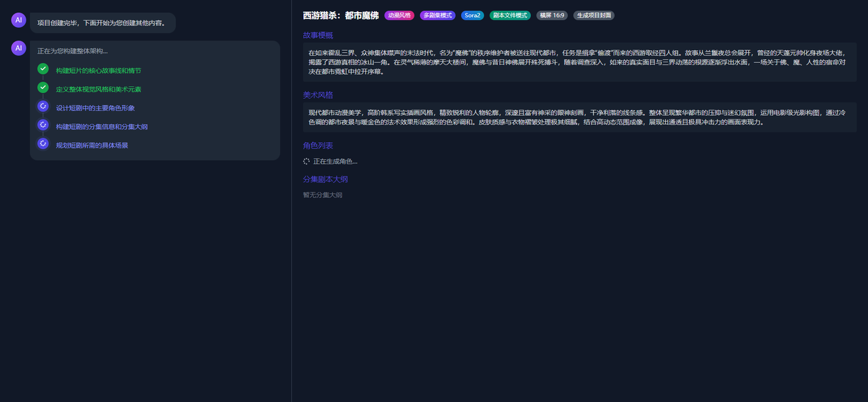Click the art style paragraph starting 现代都市动漫美学
This screenshot has width=868, height=402.
(580, 117)
